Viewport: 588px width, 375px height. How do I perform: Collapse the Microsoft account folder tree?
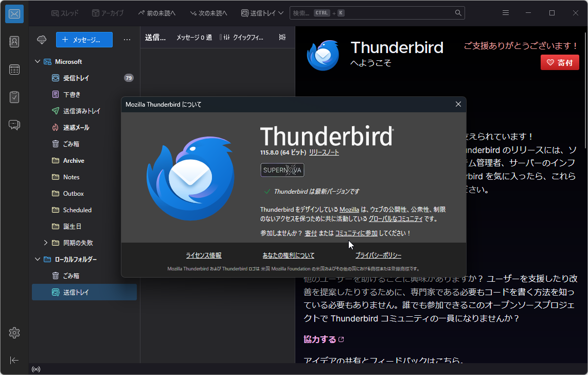pyautogui.click(x=37, y=61)
